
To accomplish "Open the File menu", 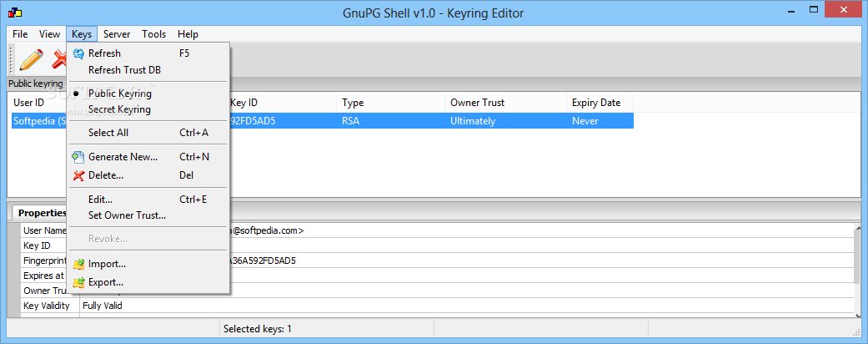I will (20, 34).
